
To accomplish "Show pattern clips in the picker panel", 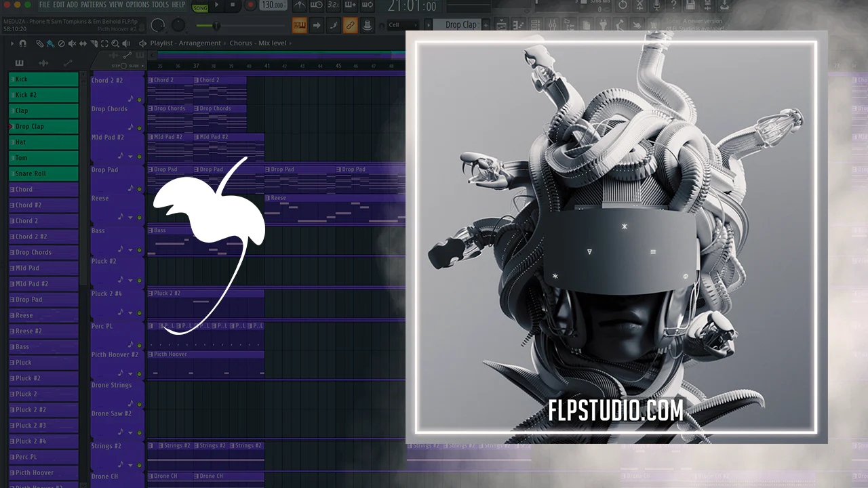I will point(19,63).
